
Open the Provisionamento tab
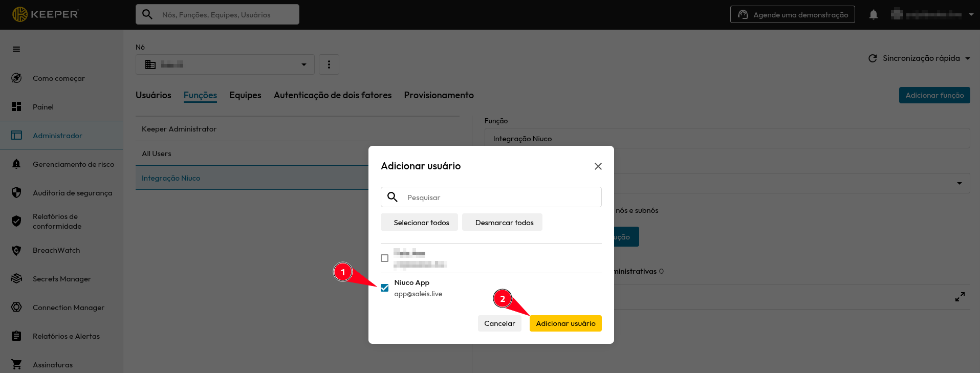point(439,95)
